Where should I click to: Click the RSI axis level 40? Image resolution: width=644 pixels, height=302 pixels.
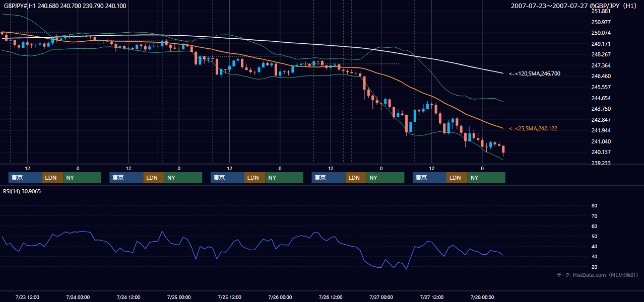point(594,247)
